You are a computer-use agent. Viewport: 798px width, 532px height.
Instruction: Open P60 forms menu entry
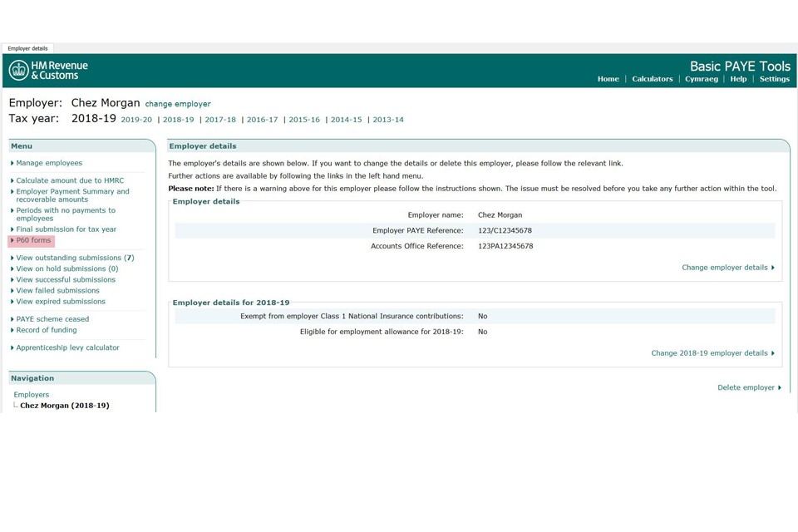coord(33,240)
